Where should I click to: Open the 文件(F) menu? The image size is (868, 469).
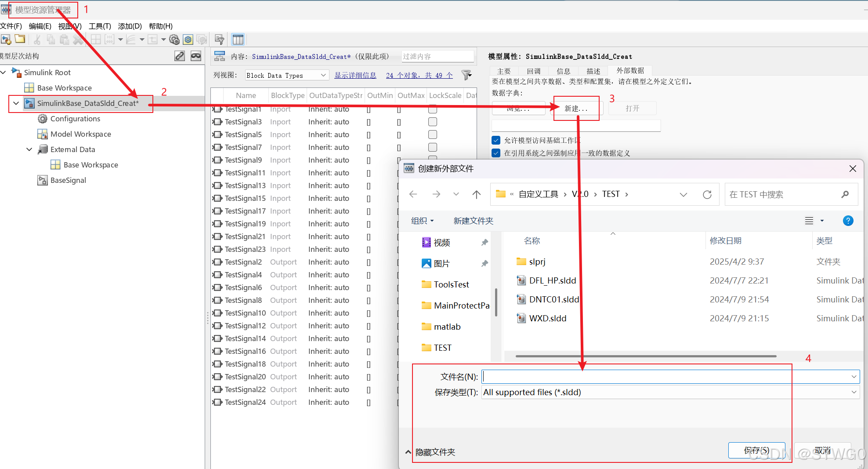[x=11, y=26]
